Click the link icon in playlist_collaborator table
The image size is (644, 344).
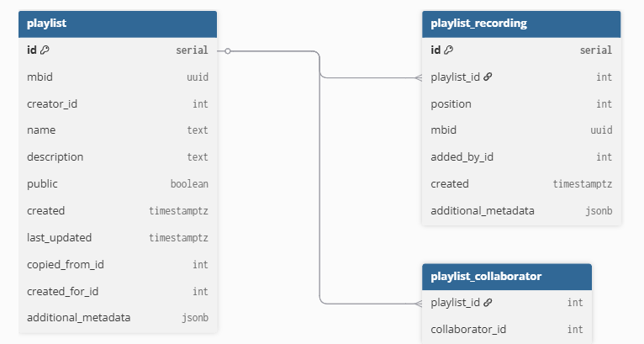click(488, 303)
